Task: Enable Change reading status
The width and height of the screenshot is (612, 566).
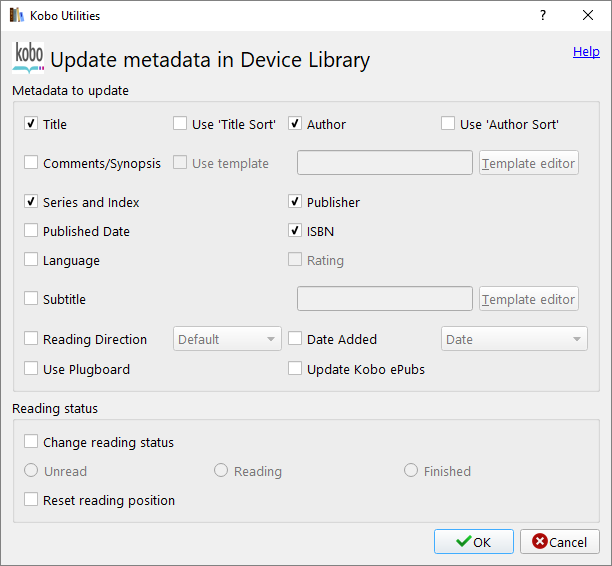Action: coord(32,442)
